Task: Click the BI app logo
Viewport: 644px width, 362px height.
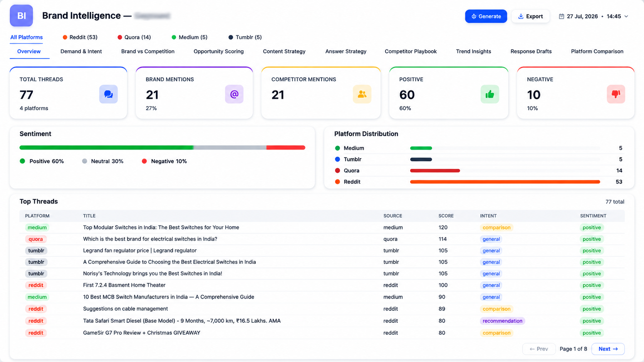Action: 21,16
